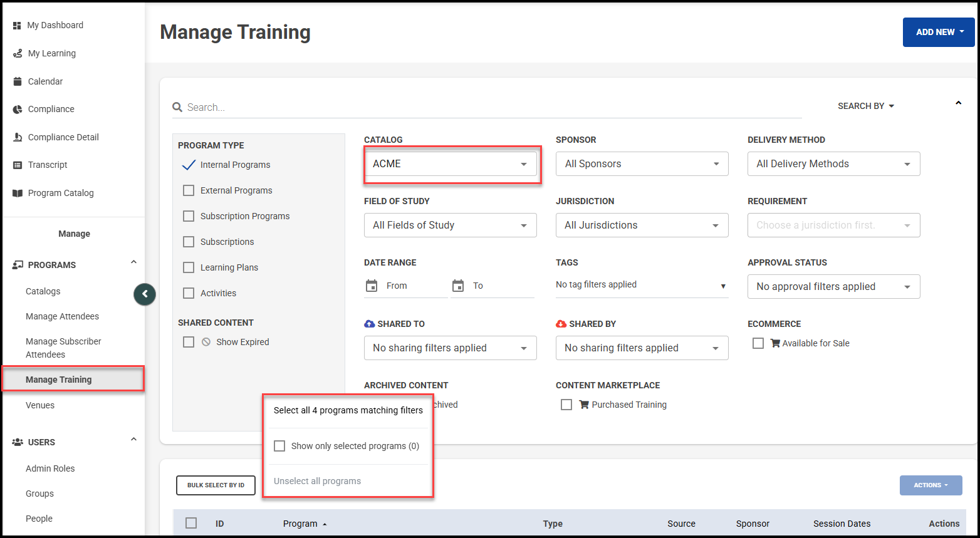Open the To date calendar picker icon

[458, 286]
